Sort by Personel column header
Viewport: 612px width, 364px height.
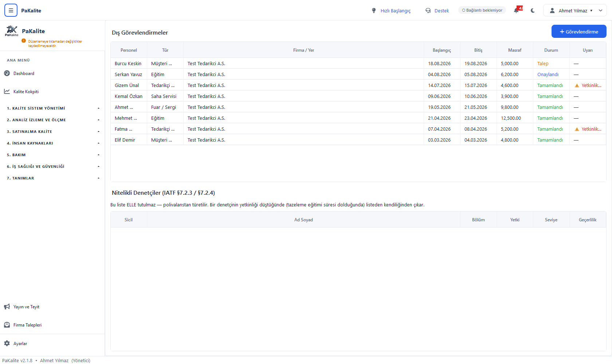(x=129, y=50)
